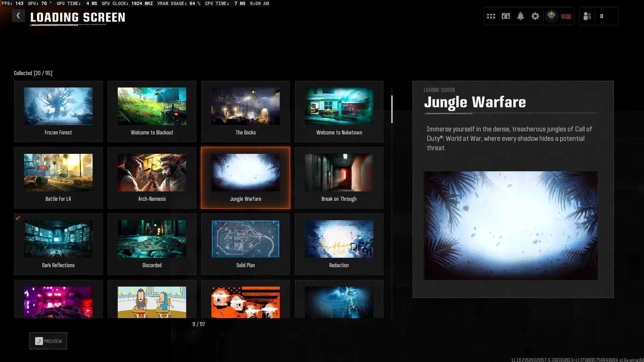Select the Battle For LA tile
The width and height of the screenshot is (644, 362).
58,178
